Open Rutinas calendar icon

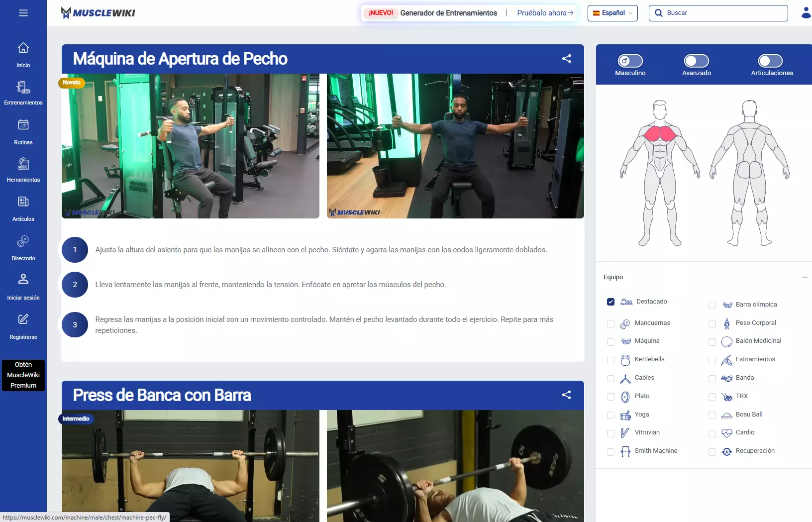click(23, 124)
